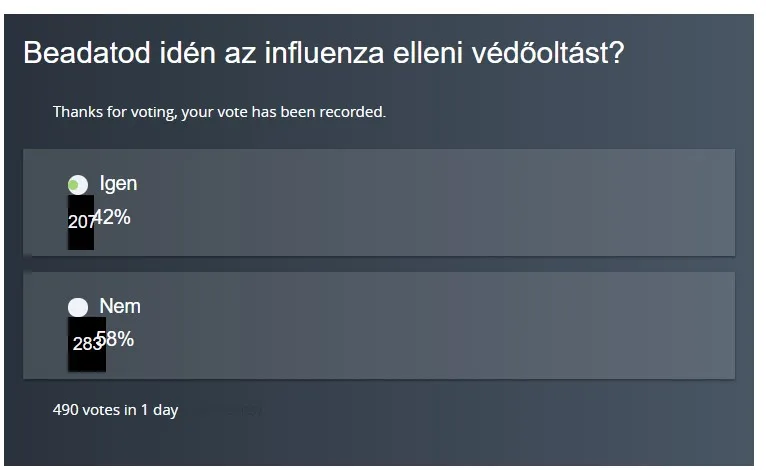Select the Nem radio button
The height and width of the screenshot is (470, 766).
(x=77, y=307)
